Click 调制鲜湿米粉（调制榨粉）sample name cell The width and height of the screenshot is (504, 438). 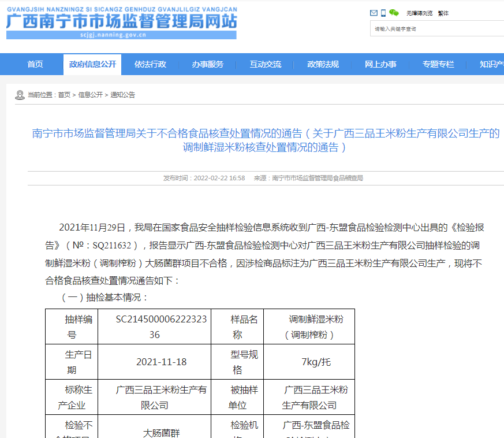(x=309, y=326)
